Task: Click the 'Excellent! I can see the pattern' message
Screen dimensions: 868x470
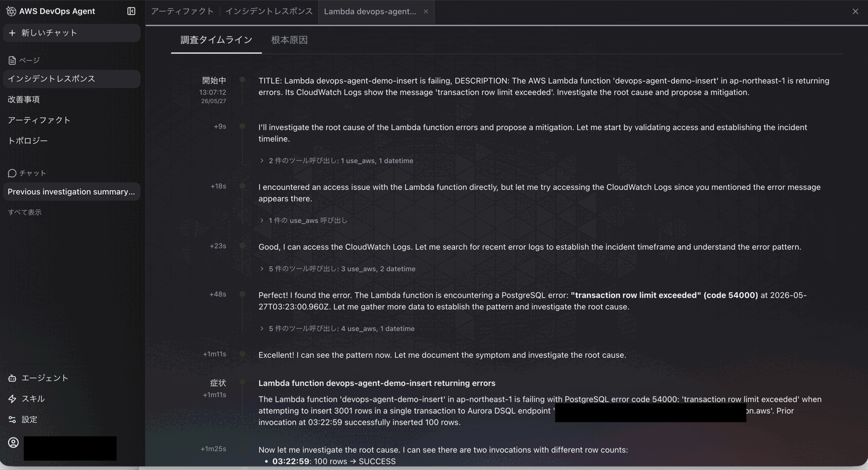Action: pyautogui.click(x=442, y=356)
